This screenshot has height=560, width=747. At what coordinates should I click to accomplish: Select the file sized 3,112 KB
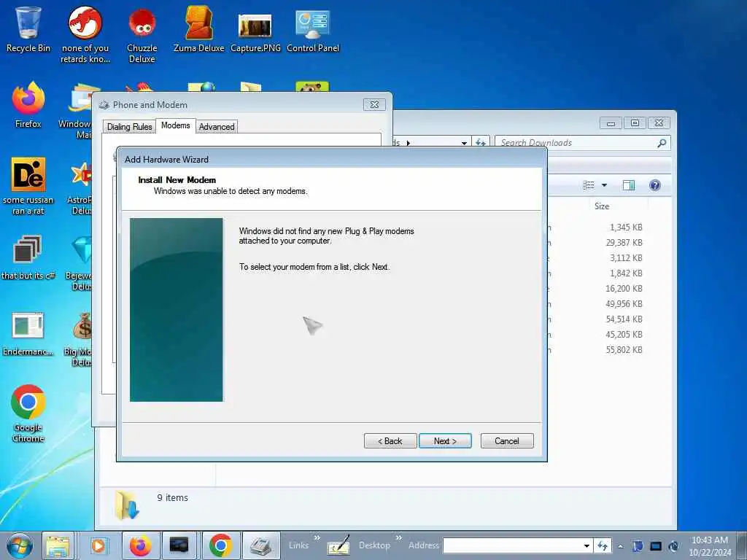(625, 258)
